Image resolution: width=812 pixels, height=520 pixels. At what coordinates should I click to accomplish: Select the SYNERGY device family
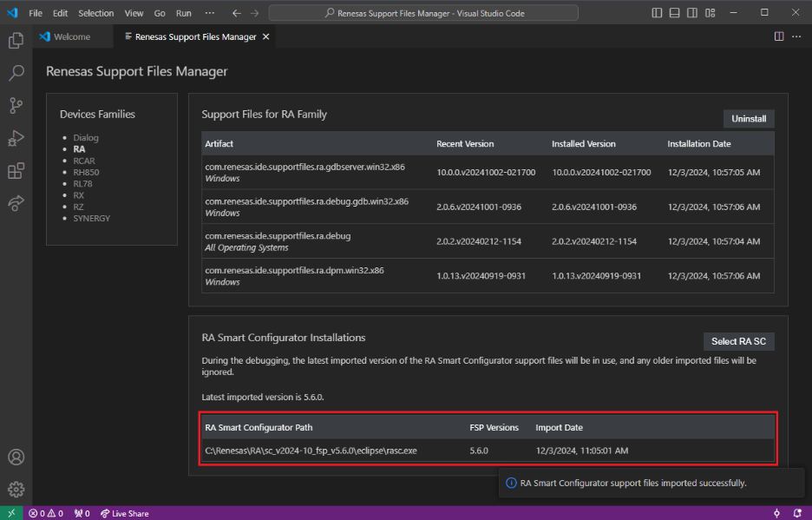(92, 218)
